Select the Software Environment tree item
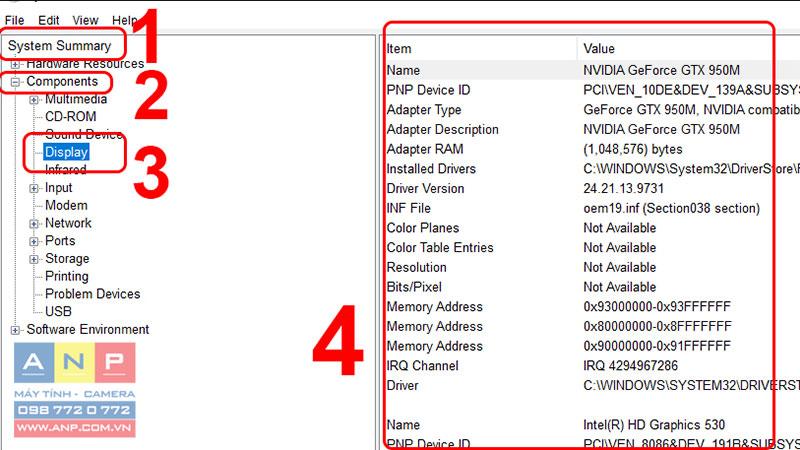The width and height of the screenshot is (800, 450). pos(88,330)
